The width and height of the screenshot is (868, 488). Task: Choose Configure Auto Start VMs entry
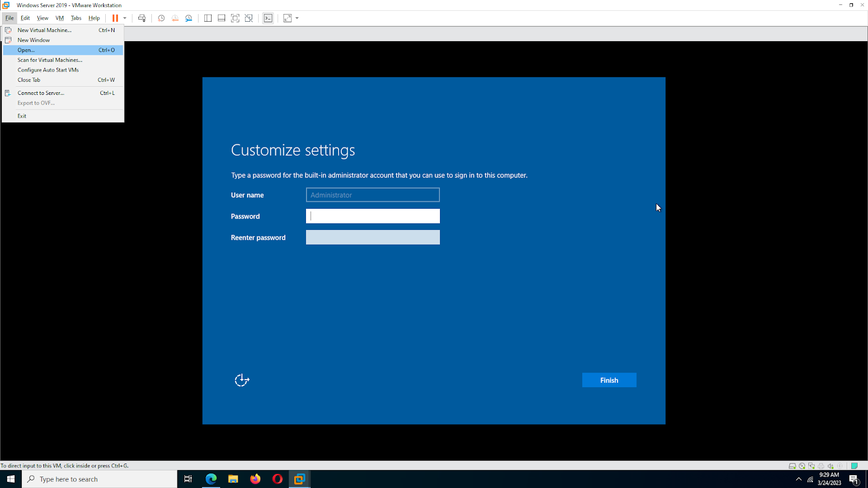63,70
